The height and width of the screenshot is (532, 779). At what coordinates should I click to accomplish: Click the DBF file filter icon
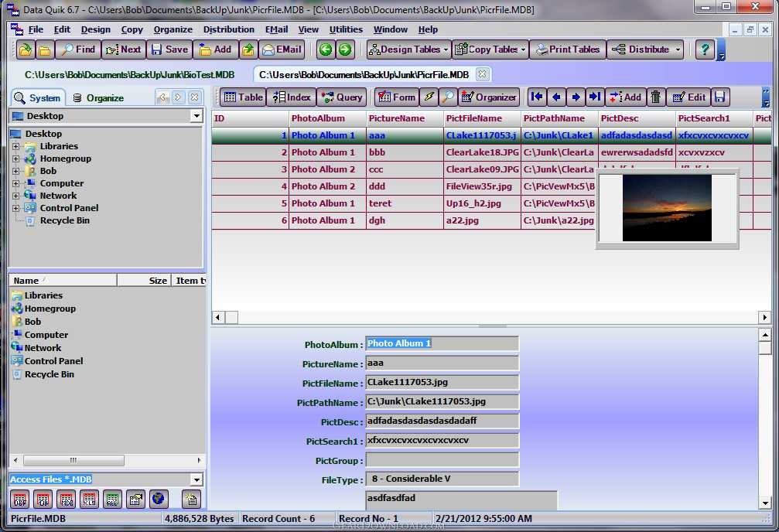(x=20, y=500)
